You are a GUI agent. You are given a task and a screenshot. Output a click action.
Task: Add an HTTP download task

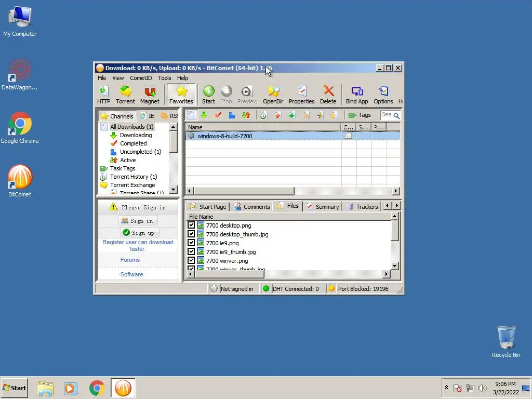coord(103,95)
